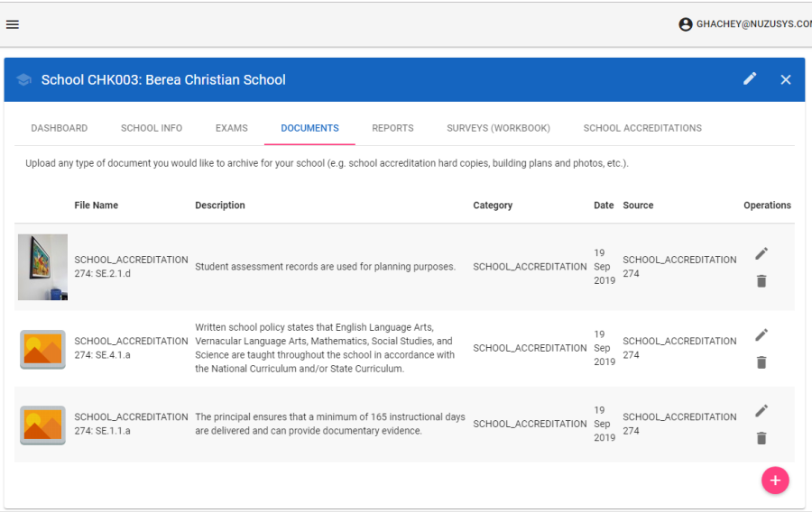Viewport: 812px width, 512px height.
Task: Click the user account avatar icon
Action: click(x=686, y=24)
